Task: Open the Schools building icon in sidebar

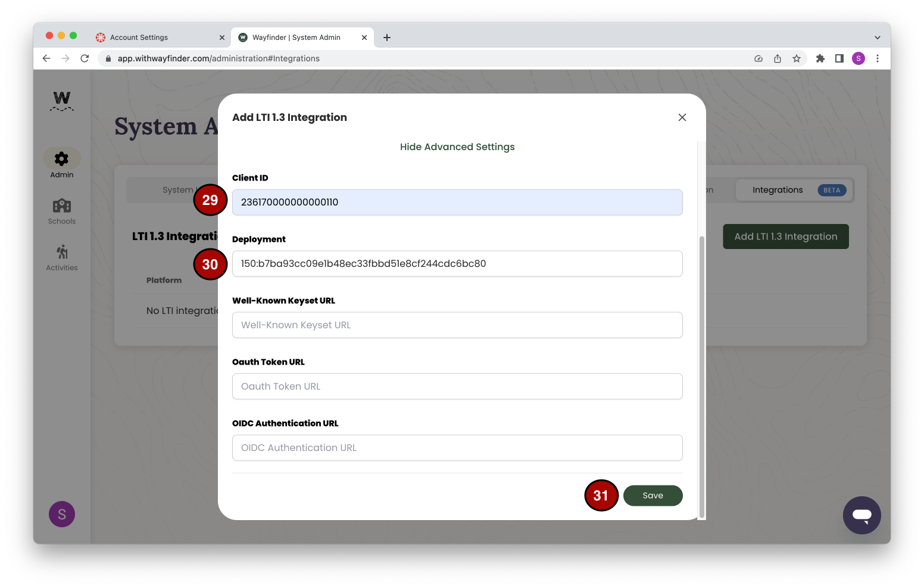Action: [61, 206]
